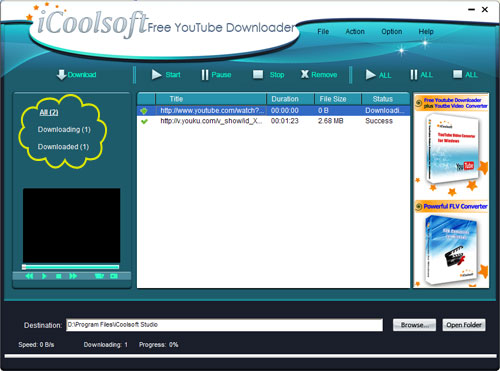
Task: Click the Speed: 0 B/s status text
Action: [36, 345]
